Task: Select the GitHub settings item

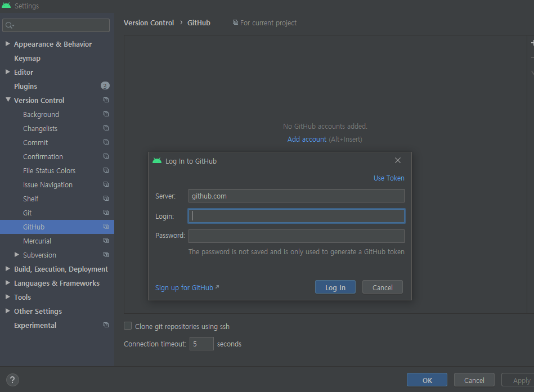Action: click(x=57, y=227)
